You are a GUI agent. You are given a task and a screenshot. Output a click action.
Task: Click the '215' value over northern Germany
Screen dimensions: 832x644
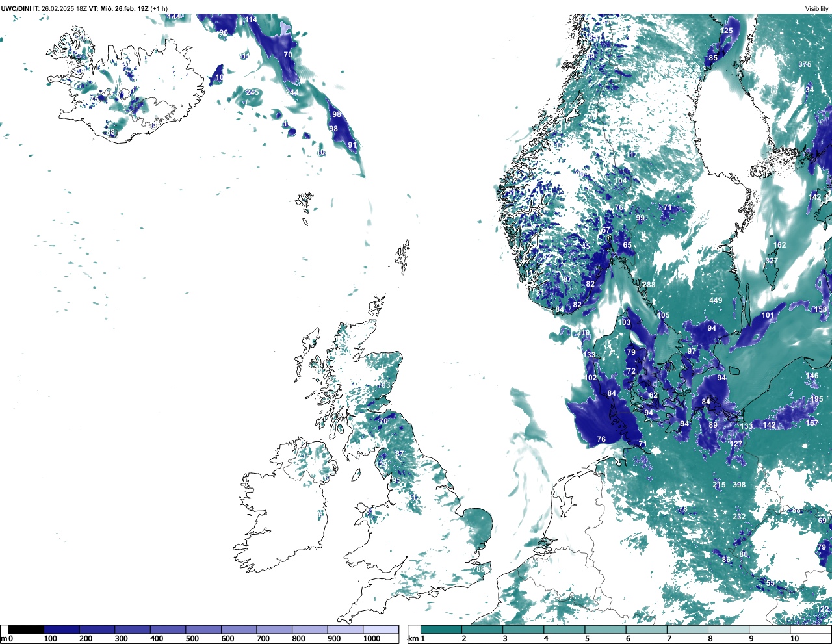pyautogui.click(x=719, y=485)
